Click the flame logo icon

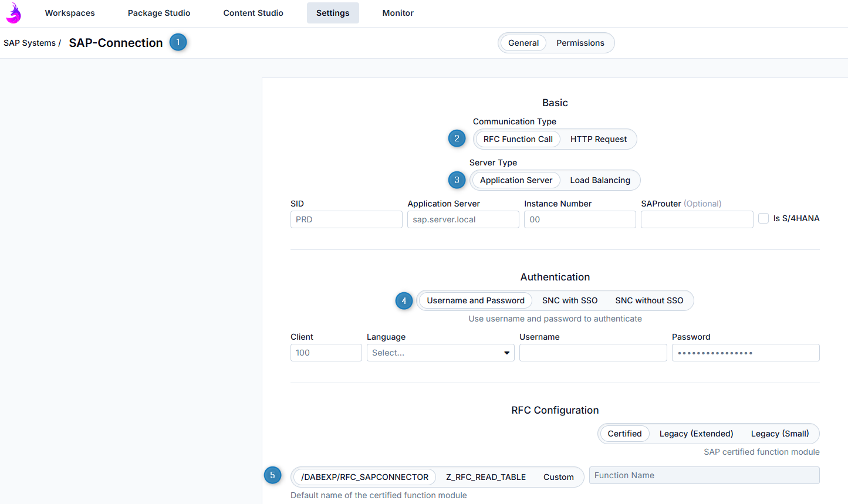13,13
